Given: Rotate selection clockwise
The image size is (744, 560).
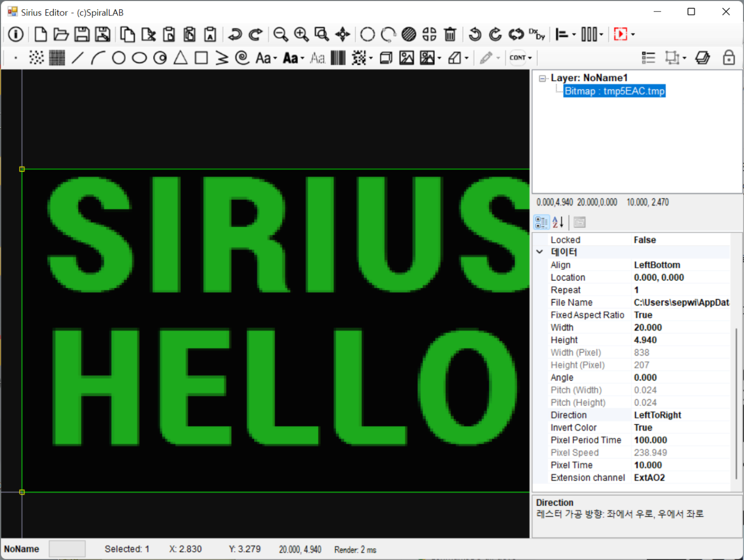Looking at the screenshot, I should tap(495, 34).
